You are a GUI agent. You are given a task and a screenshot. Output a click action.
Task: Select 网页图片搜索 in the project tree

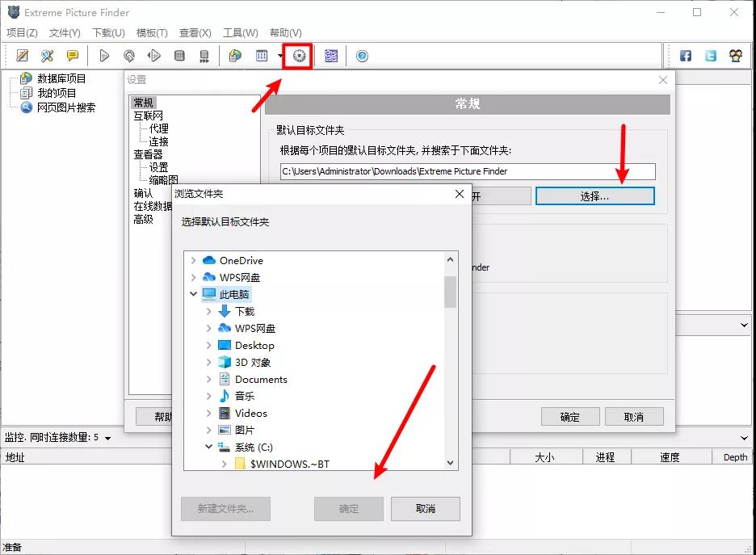[66, 107]
